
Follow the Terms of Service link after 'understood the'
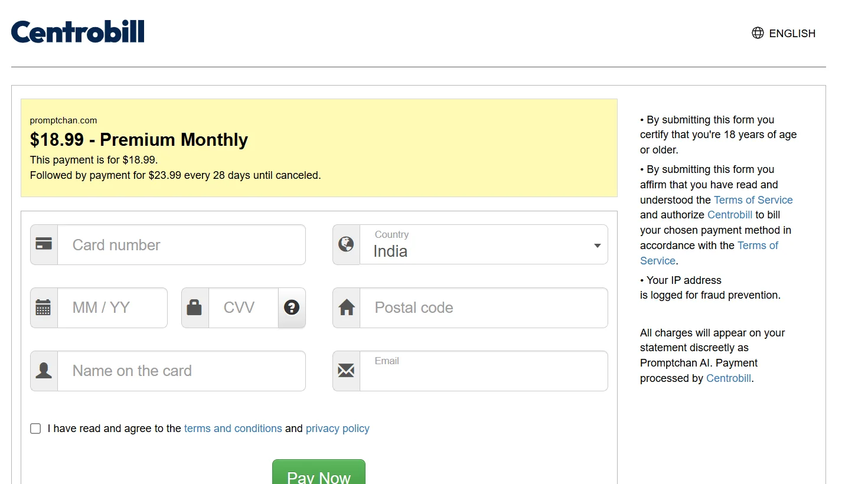pyautogui.click(x=753, y=200)
